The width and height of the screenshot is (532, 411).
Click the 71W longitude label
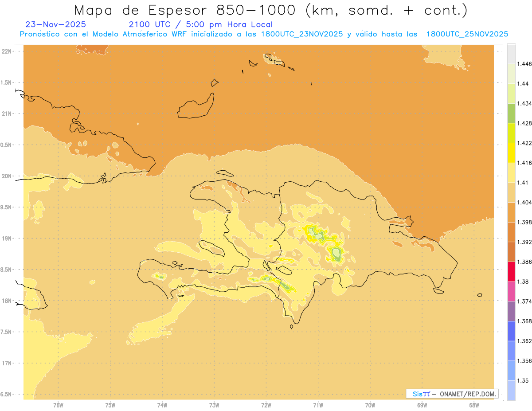(x=318, y=405)
